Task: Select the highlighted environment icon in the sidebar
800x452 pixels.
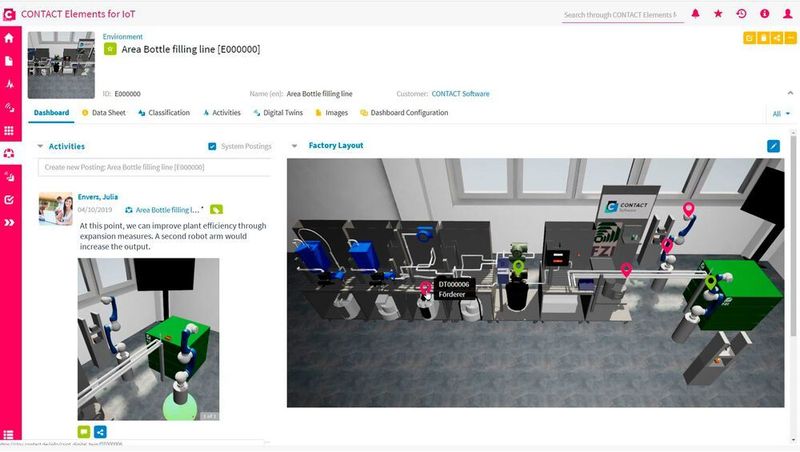Action: click(9, 153)
